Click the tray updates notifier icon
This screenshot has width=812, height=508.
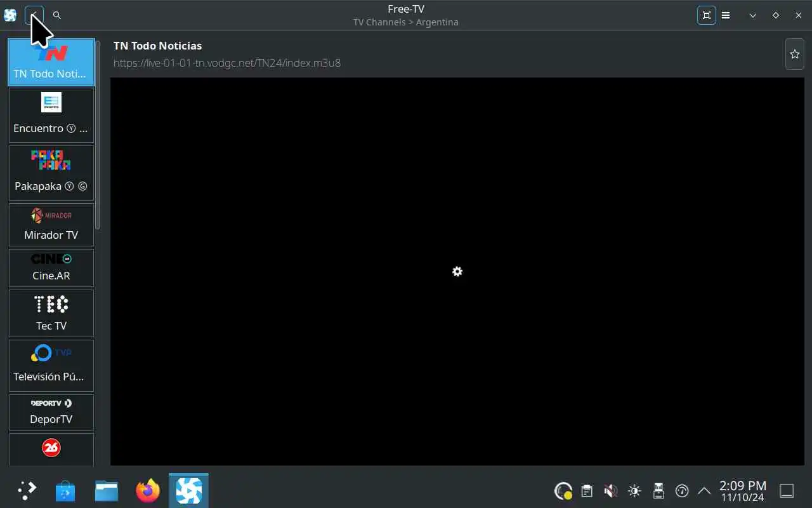coord(563,491)
